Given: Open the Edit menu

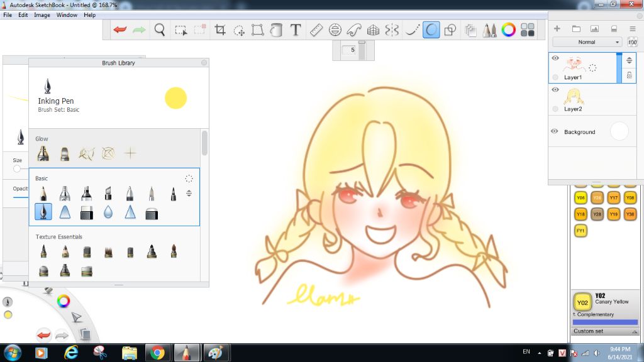Looking at the screenshot, I should [x=23, y=15].
